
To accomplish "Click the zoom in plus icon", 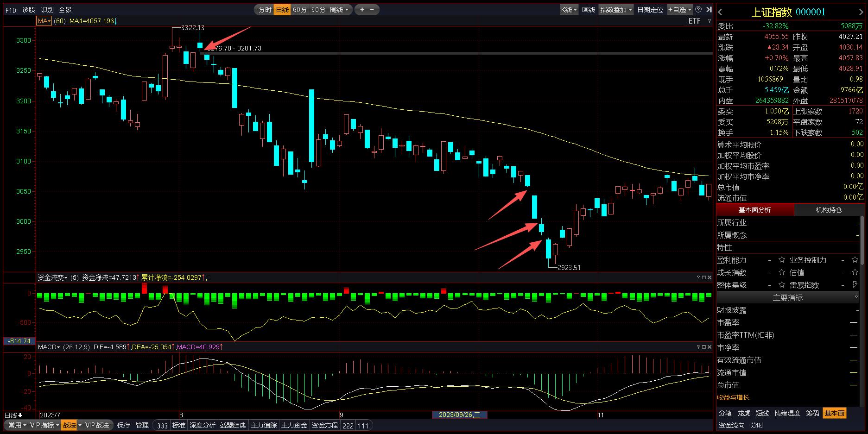I will 362,10.
